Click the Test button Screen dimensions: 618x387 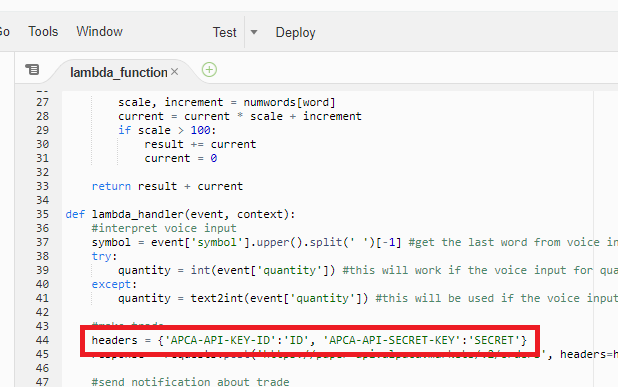[225, 32]
